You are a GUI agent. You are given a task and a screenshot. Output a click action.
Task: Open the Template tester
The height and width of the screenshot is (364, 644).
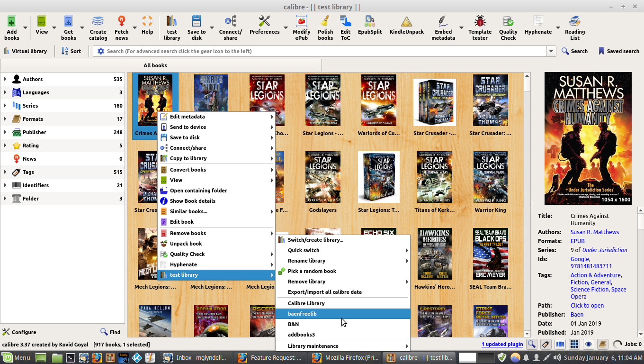(x=480, y=27)
